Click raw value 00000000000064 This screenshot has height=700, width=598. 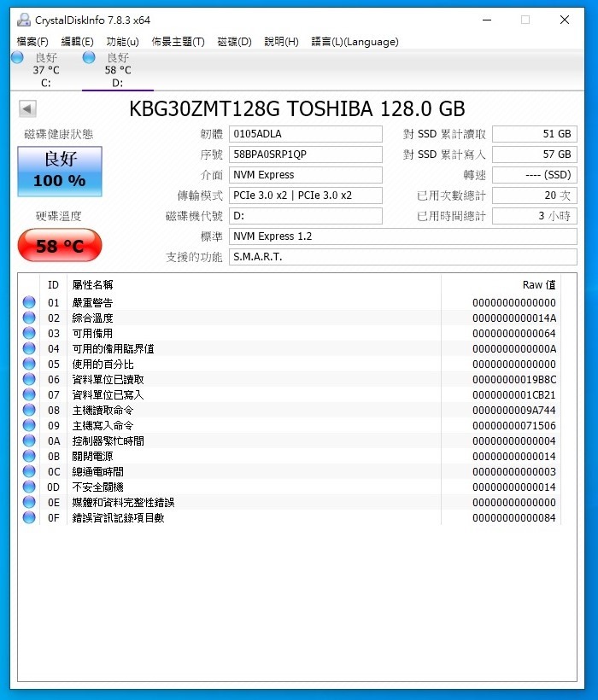[514, 334]
